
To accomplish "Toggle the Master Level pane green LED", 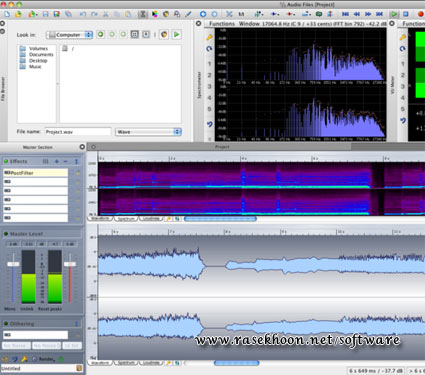I will coord(6,234).
